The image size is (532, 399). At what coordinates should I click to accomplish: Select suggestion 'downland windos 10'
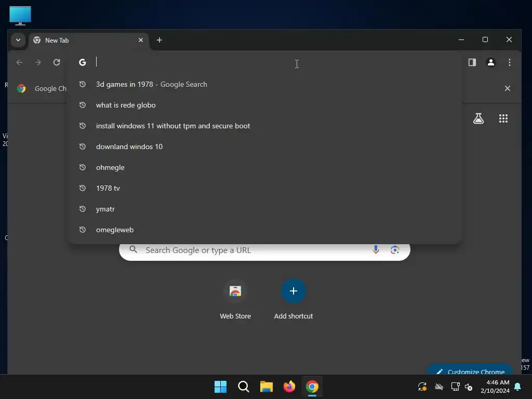(x=264, y=147)
